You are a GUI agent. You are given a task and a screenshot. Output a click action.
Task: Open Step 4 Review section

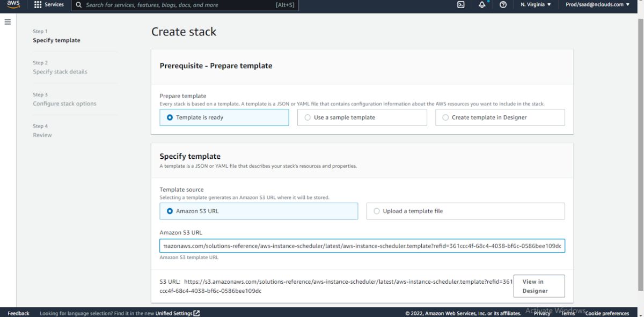pos(42,135)
